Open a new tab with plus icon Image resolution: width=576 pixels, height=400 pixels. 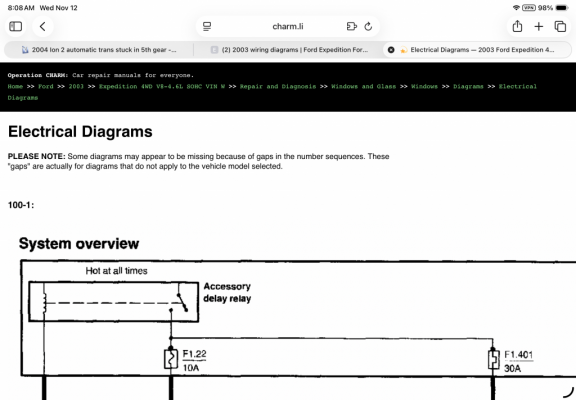coord(539,26)
